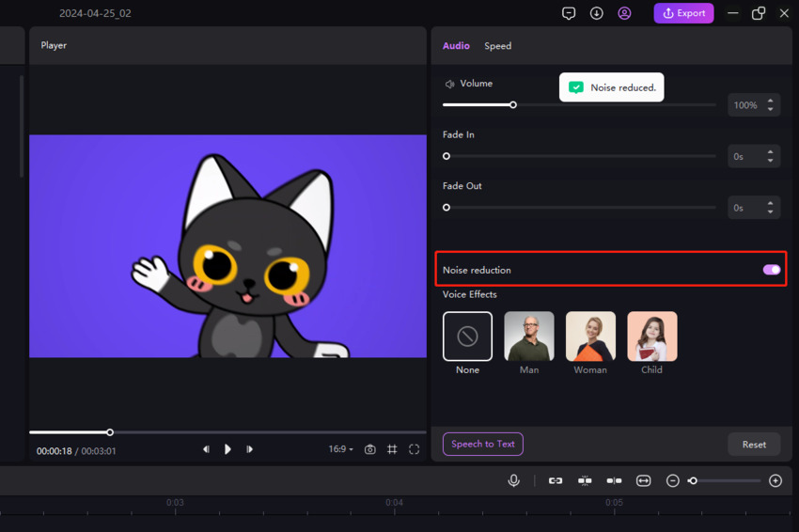Viewport: 799px width, 532px height.
Task: Open the feedback message icon
Action: click(x=569, y=13)
